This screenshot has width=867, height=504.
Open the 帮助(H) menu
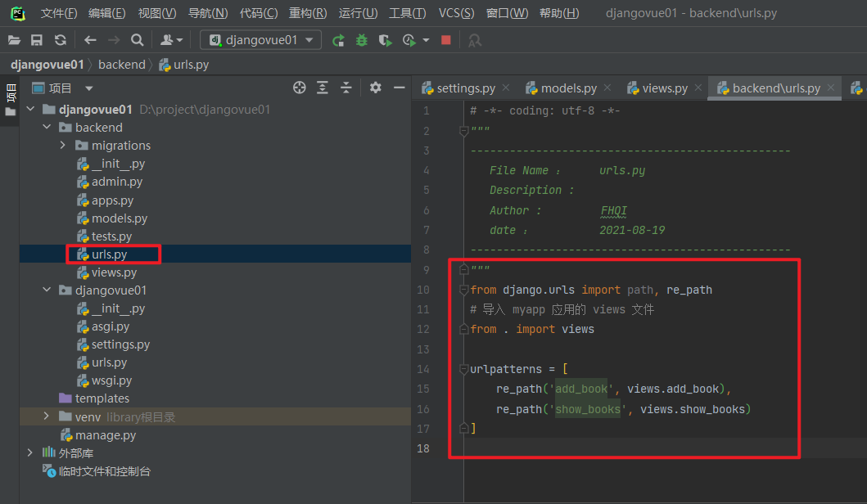click(559, 13)
